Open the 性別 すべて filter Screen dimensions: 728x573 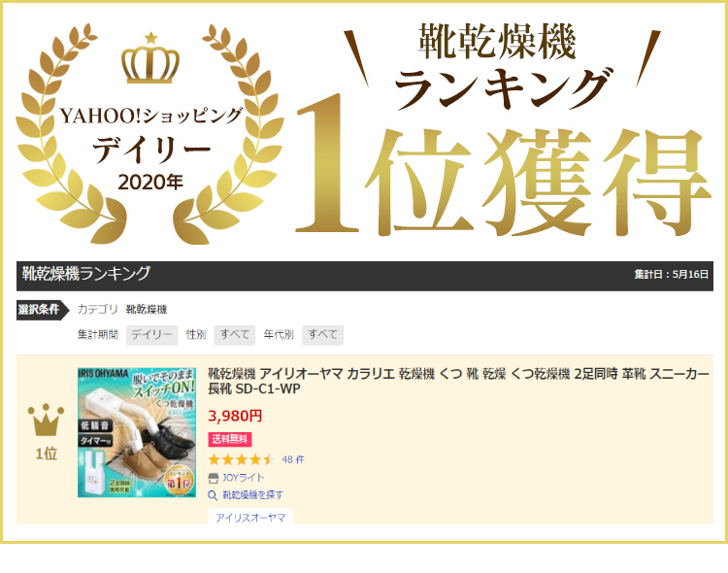click(235, 335)
